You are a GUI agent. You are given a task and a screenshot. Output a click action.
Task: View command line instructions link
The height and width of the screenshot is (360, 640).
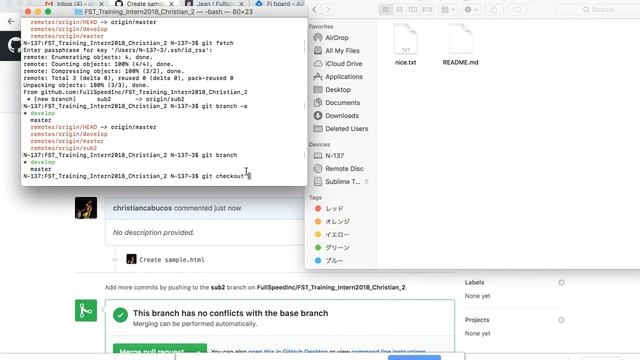[x=388, y=351]
